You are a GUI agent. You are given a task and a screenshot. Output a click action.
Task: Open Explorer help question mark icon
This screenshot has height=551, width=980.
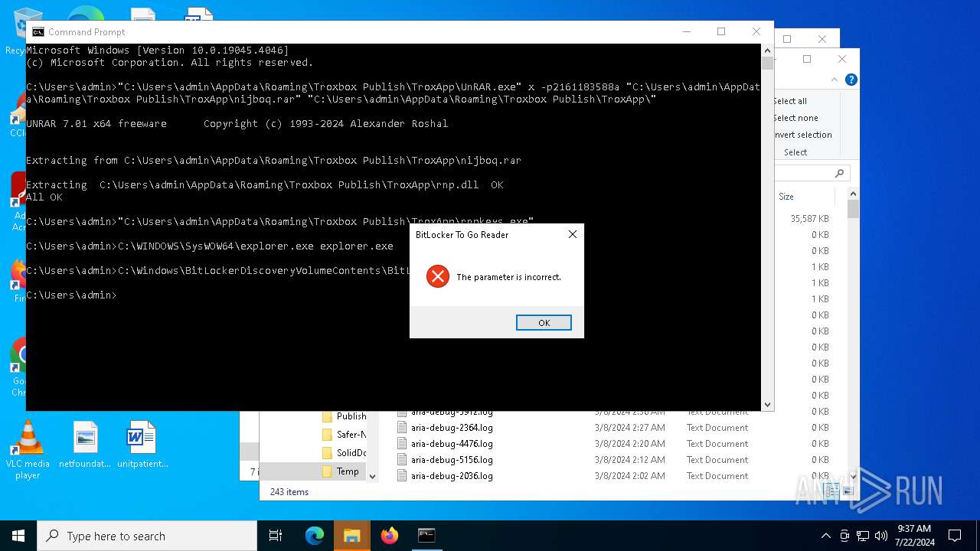click(x=851, y=80)
